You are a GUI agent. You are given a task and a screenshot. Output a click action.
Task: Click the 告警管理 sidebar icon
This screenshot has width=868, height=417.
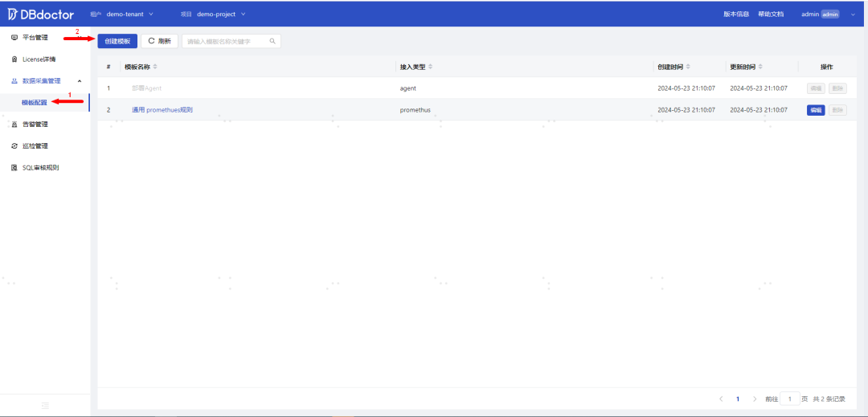click(14, 125)
